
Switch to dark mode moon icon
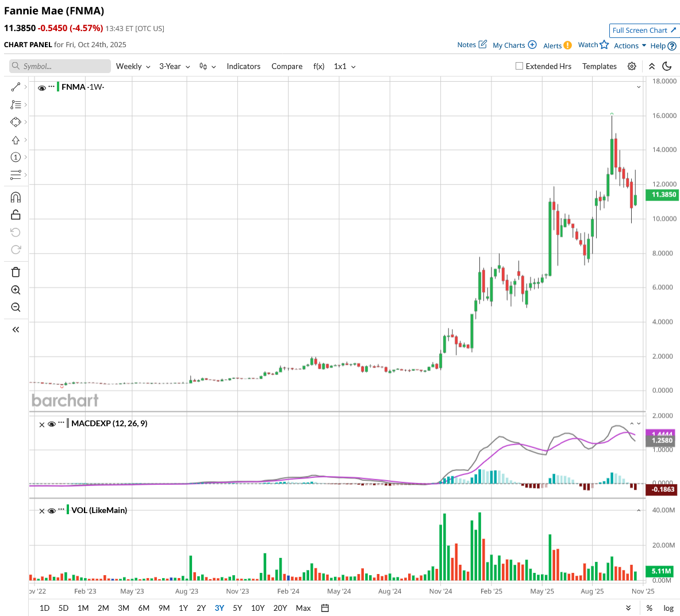(x=667, y=66)
